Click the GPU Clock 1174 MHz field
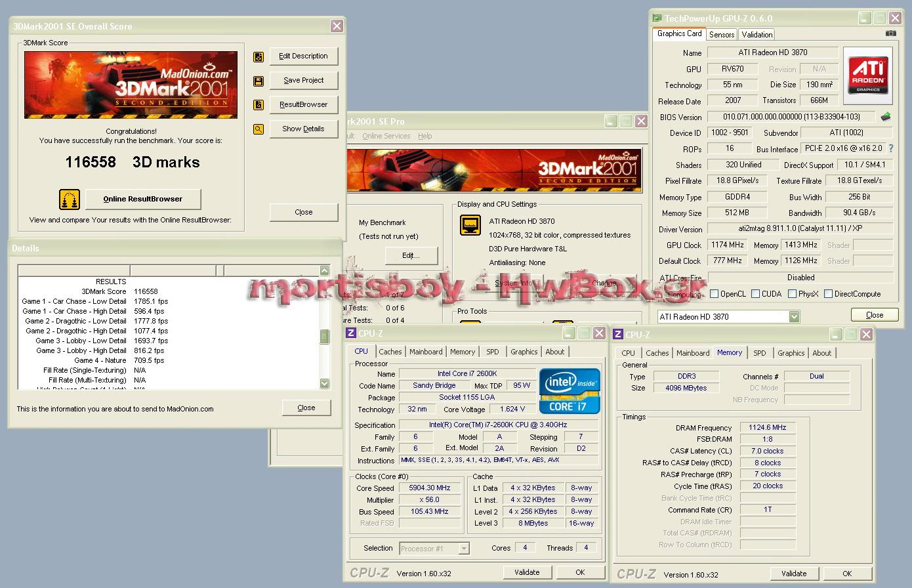912x588 pixels. tap(728, 245)
